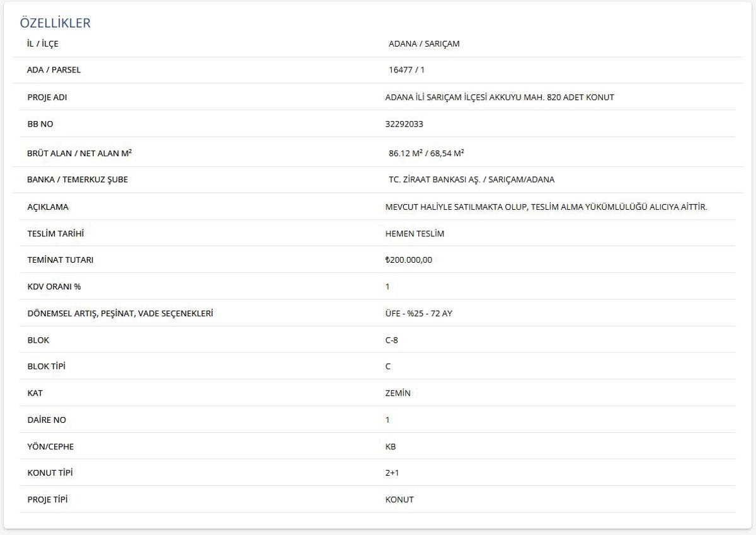756x535 pixels.
Task: Click the project name mentioning 820 ADET KONUT
Action: pyautogui.click(x=499, y=97)
